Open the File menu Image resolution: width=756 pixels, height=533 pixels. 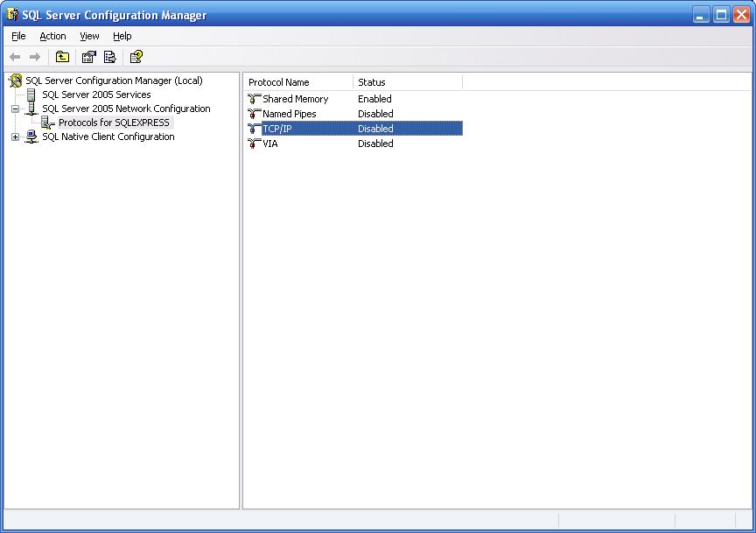point(18,36)
